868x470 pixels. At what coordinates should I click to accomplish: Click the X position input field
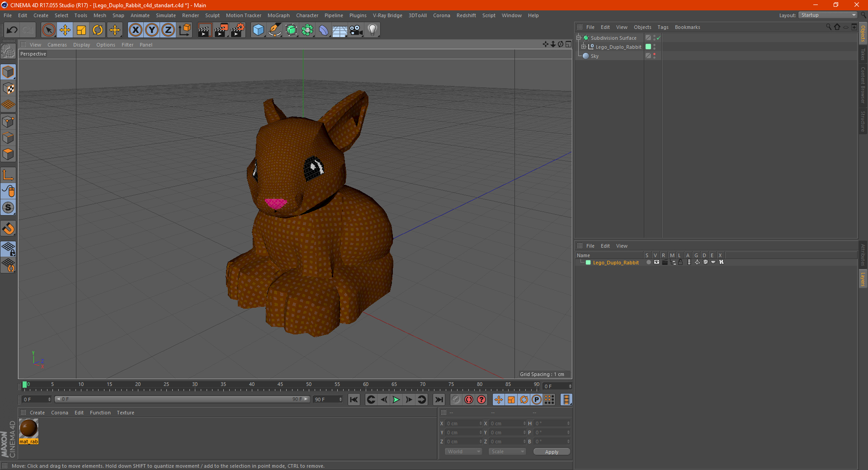tap(463, 423)
